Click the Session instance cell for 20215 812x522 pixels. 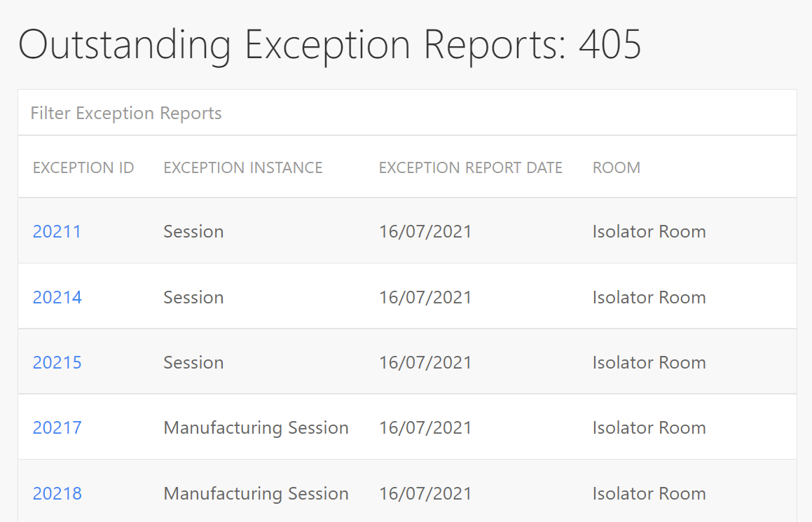tap(193, 362)
